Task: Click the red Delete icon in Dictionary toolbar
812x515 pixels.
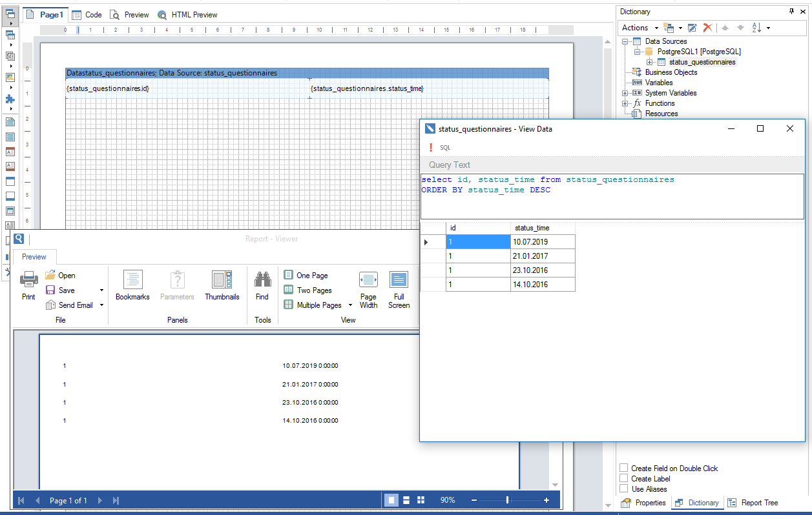Action: point(708,28)
